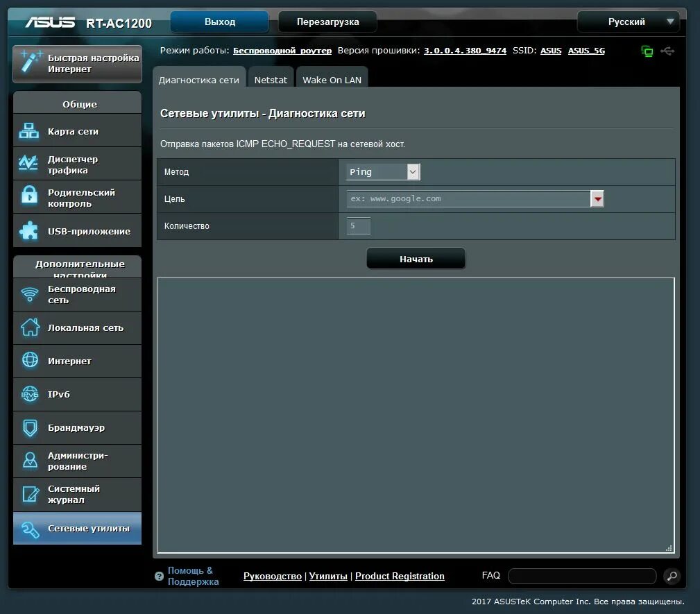Screen dimensions: 700x614
Task: Open the Русский language dropdown
Action: click(628, 22)
